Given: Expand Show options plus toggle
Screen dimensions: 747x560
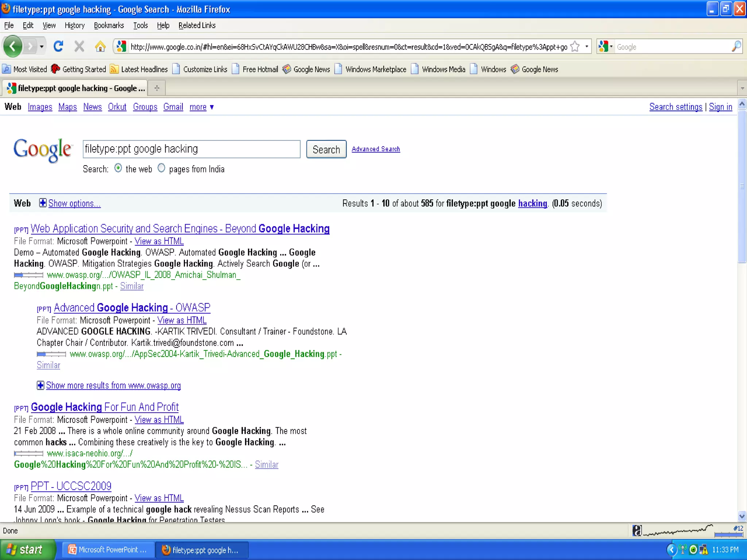Looking at the screenshot, I should point(43,203).
